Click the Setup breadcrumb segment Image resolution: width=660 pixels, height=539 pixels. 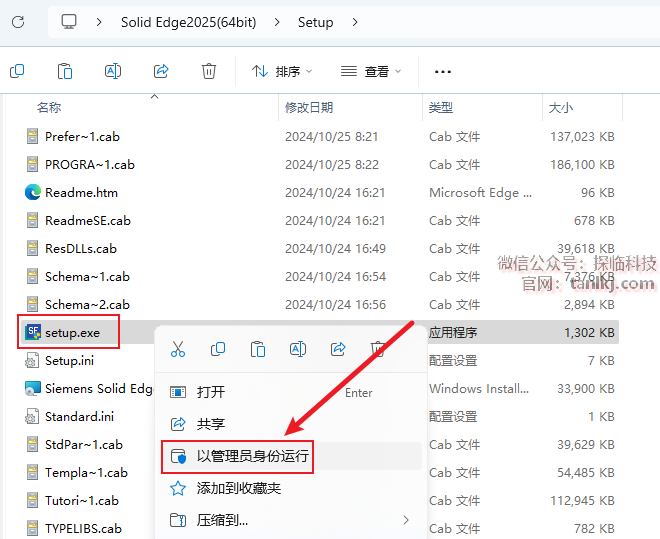[x=315, y=22]
